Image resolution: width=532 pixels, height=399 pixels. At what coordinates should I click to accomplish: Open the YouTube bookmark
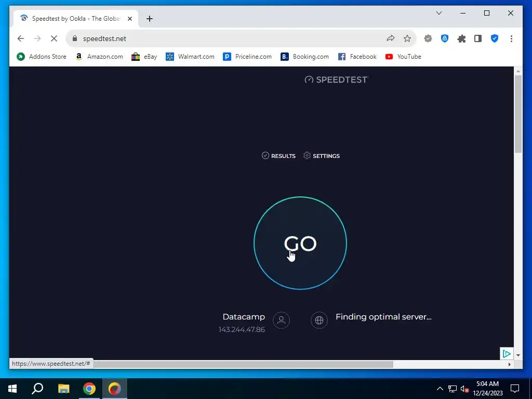pos(403,57)
